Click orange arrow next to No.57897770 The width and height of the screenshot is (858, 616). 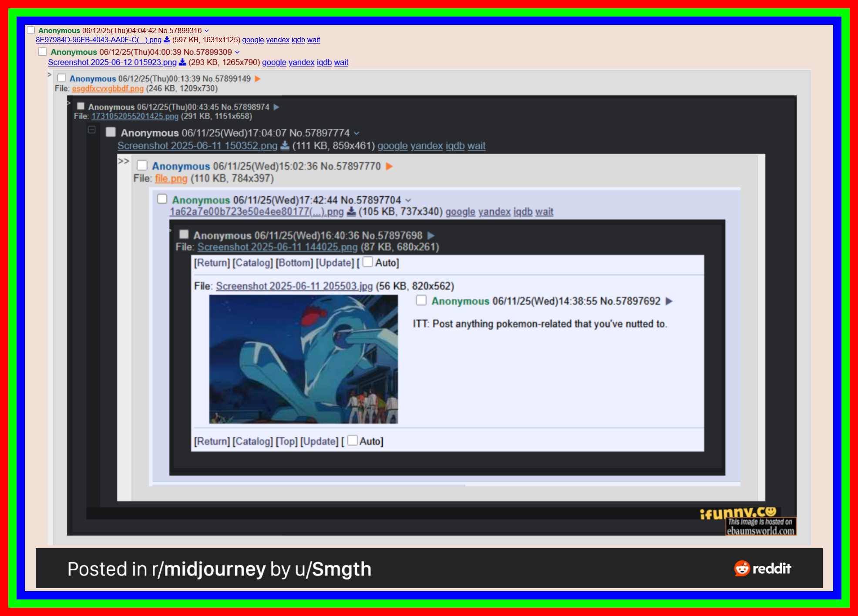coord(390,166)
